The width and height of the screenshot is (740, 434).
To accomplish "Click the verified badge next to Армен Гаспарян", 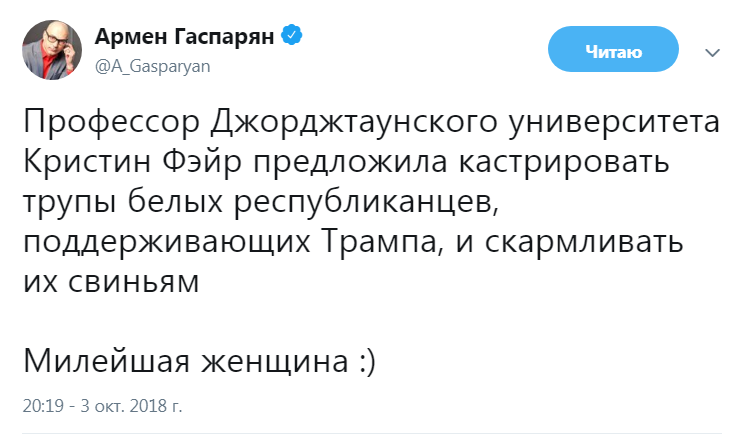I will coord(292,37).
